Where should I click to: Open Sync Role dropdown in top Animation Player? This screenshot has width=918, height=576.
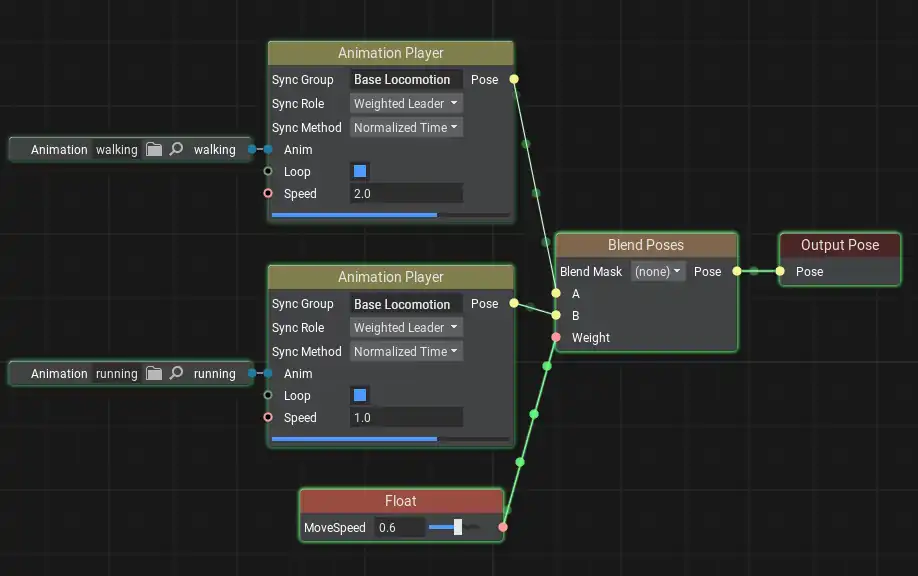coord(406,104)
